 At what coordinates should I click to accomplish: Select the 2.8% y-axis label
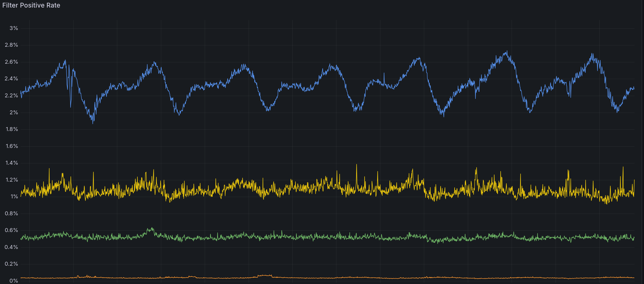(11, 45)
